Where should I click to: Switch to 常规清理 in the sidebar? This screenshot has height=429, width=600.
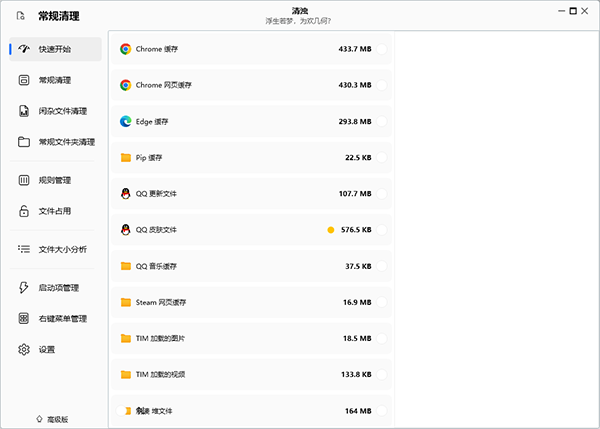(x=55, y=80)
